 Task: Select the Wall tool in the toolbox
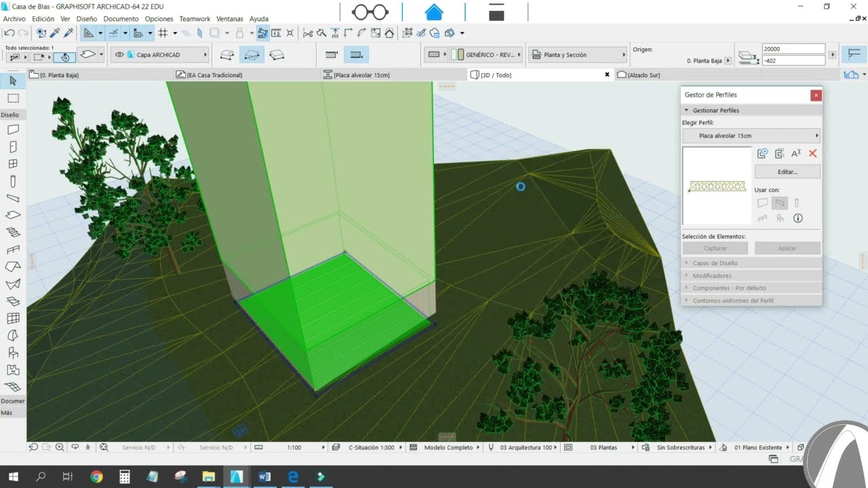(x=13, y=129)
